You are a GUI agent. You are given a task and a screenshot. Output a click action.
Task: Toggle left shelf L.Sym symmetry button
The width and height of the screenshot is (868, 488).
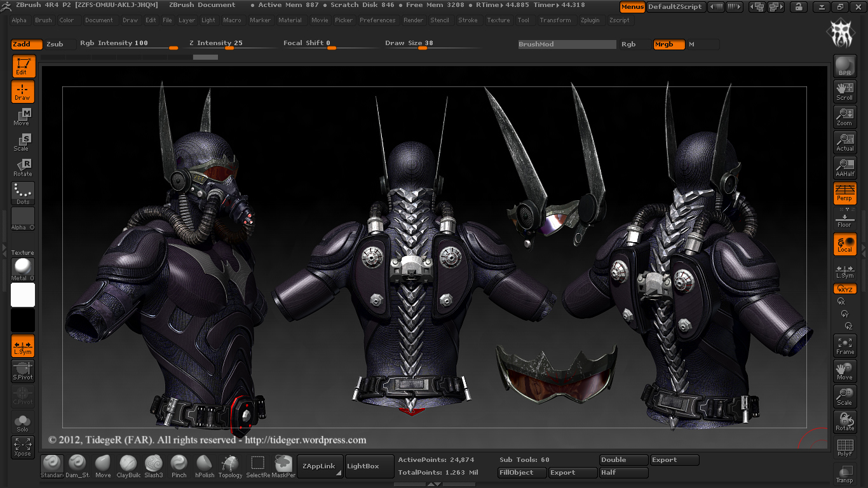coord(23,346)
